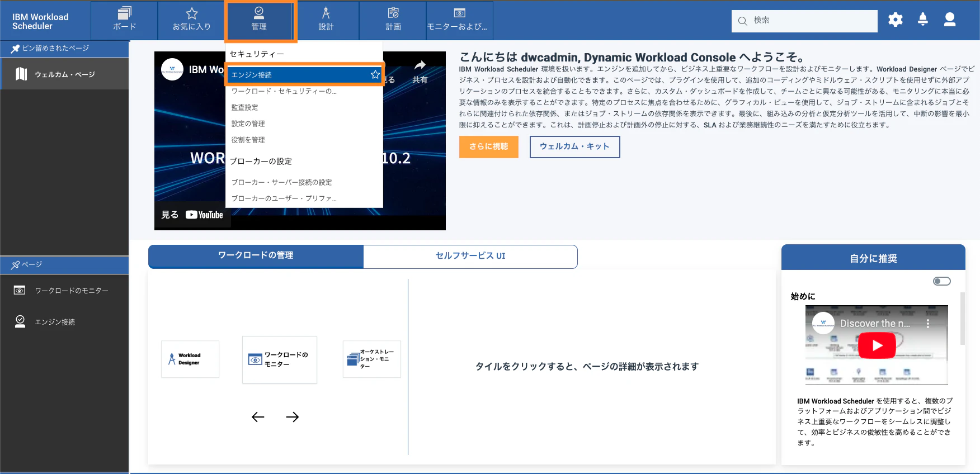Play the Discover the n... video
Viewport: 980px width, 474px height.
coord(877,345)
